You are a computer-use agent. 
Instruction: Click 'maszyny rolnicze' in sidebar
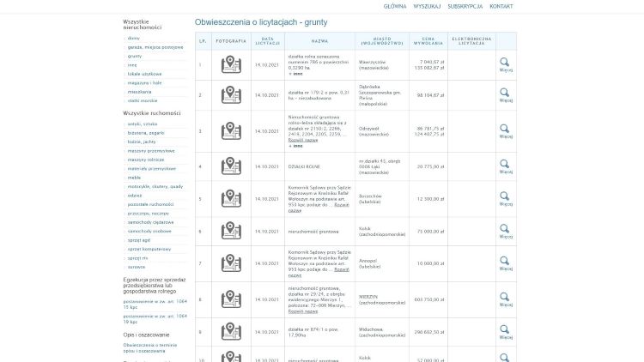[145, 159]
